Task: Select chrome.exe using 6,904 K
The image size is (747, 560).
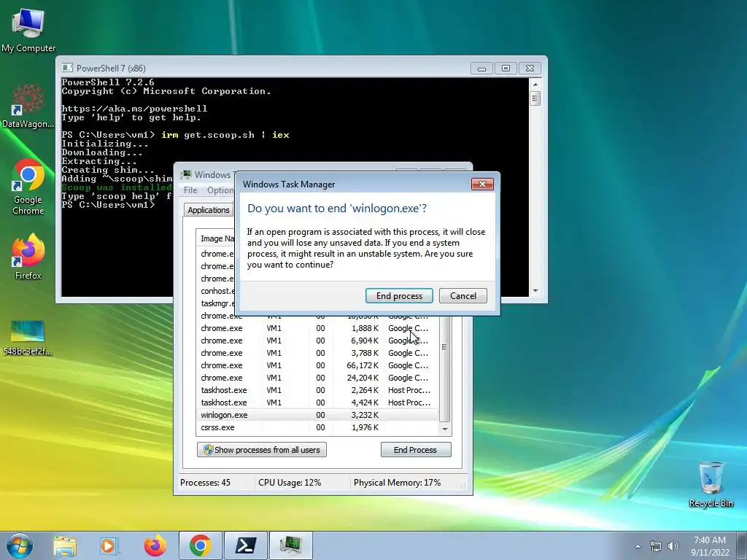Action: [317, 341]
